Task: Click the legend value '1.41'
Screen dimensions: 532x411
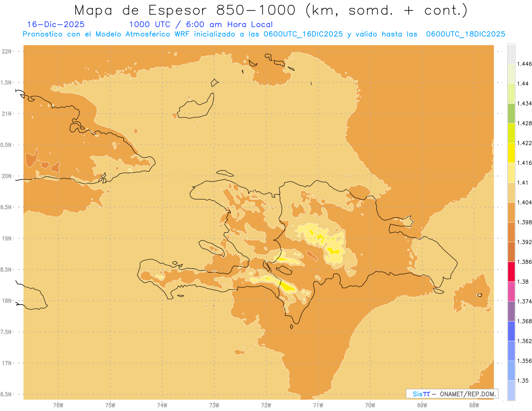Action: click(x=523, y=183)
